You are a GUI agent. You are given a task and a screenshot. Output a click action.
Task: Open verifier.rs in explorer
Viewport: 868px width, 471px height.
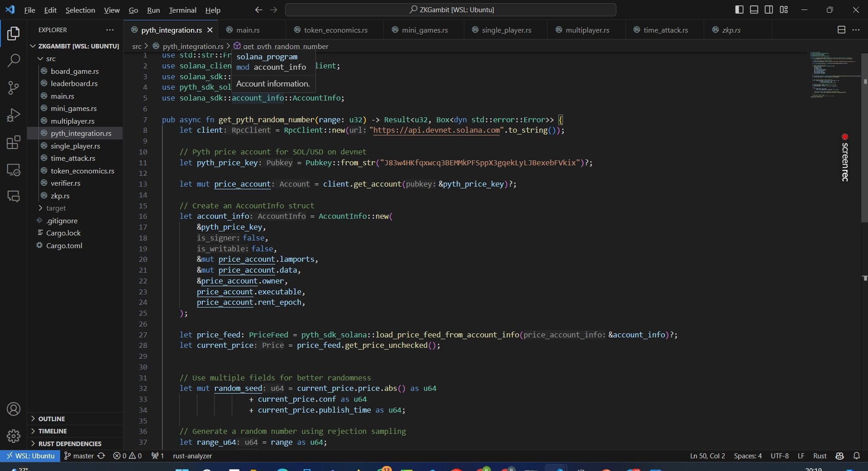(x=75, y=183)
